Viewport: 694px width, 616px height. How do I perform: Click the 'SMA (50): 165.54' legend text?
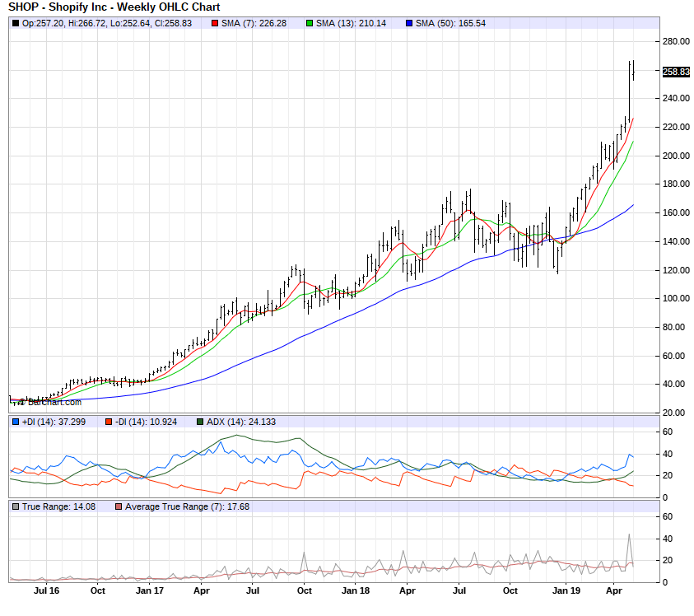point(450,24)
